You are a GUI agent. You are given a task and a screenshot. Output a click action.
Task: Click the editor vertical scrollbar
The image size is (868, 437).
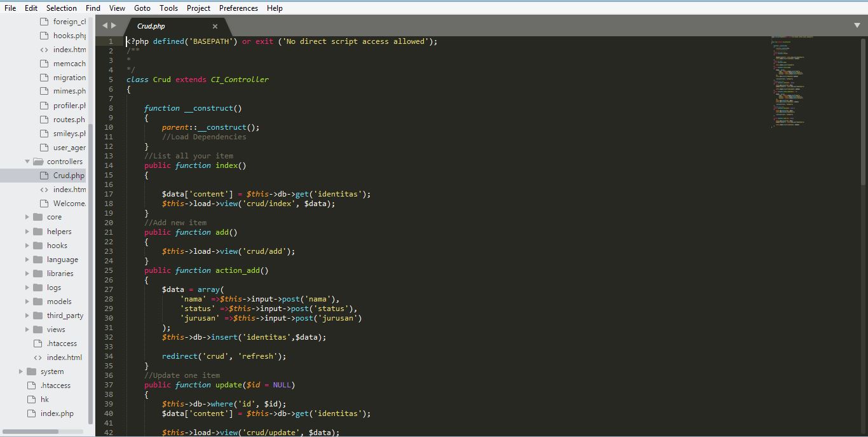[x=863, y=111]
